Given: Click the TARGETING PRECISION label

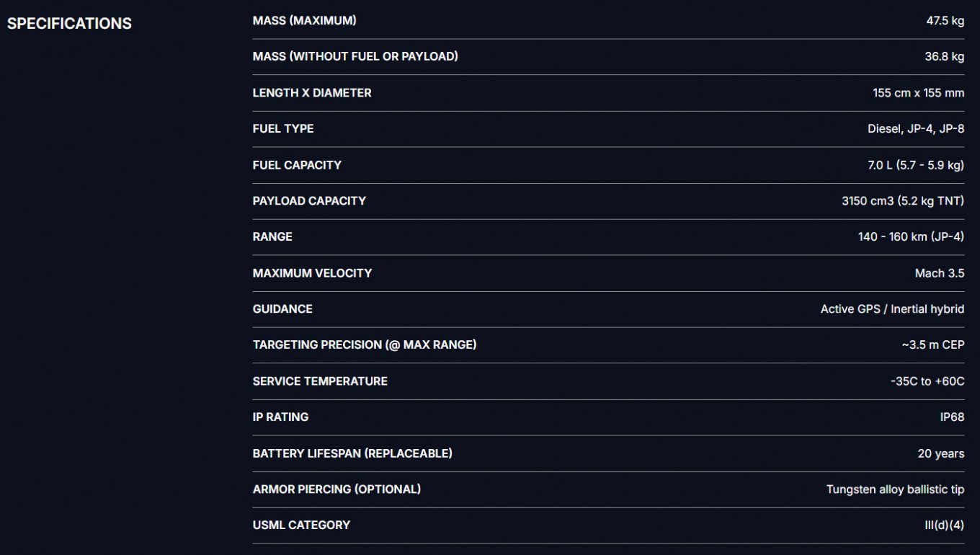Looking at the screenshot, I should pos(365,345).
